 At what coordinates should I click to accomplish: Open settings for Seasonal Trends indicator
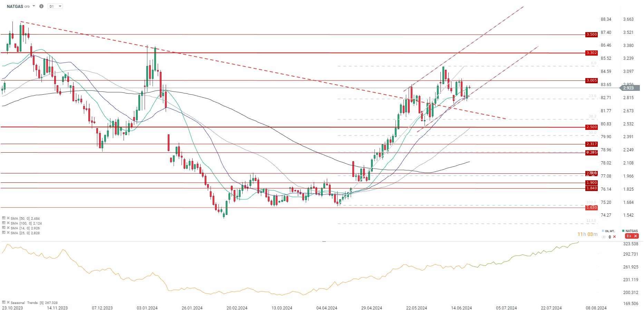(4, 302)
